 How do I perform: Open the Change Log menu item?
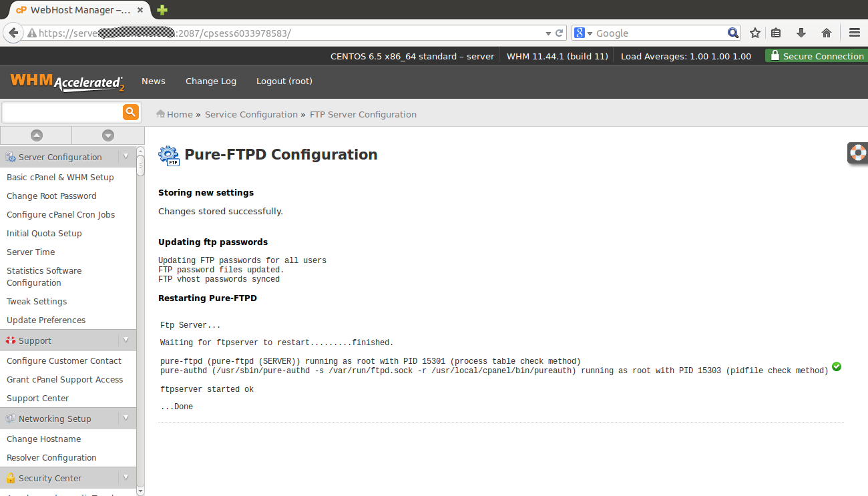pos(211,81)
